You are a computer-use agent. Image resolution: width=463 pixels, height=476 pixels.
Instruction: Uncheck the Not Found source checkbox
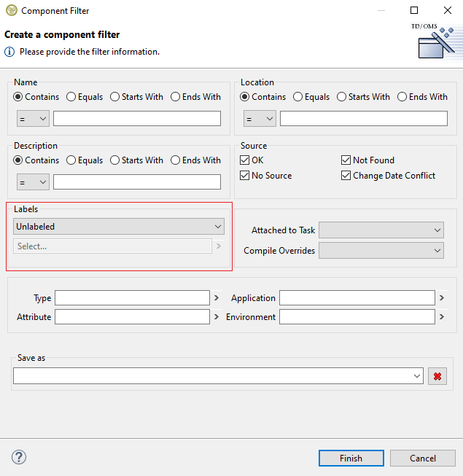(x=346, y=160)
